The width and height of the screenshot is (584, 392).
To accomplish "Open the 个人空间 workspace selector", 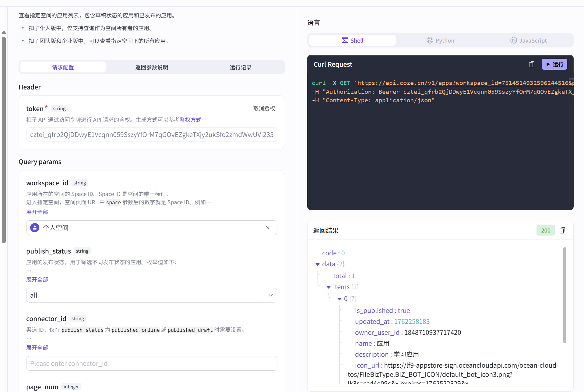I will (152, 228).
